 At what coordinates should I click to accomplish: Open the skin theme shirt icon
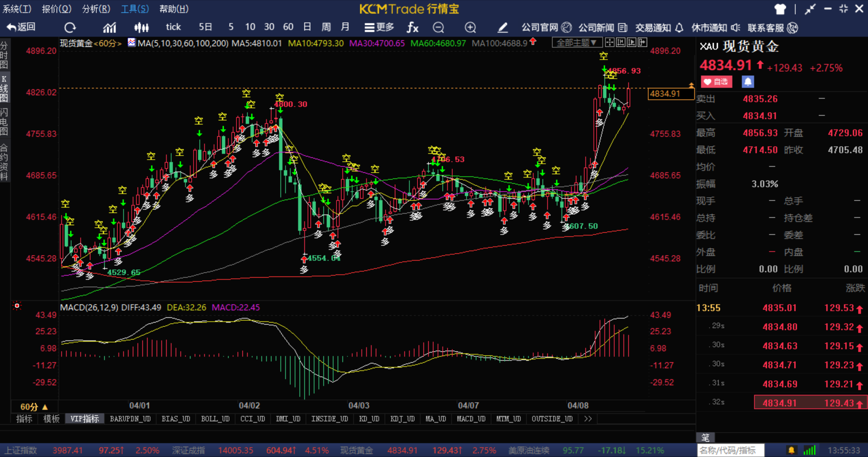pyautogui.click(x=780, y=9)
